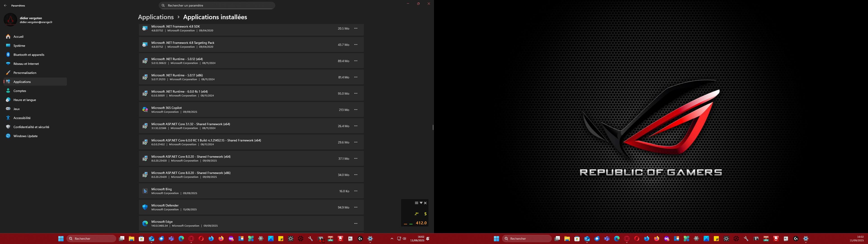
Task: Open Start menu on Settings monitor taskbar
Action: [x=61, y=239]
